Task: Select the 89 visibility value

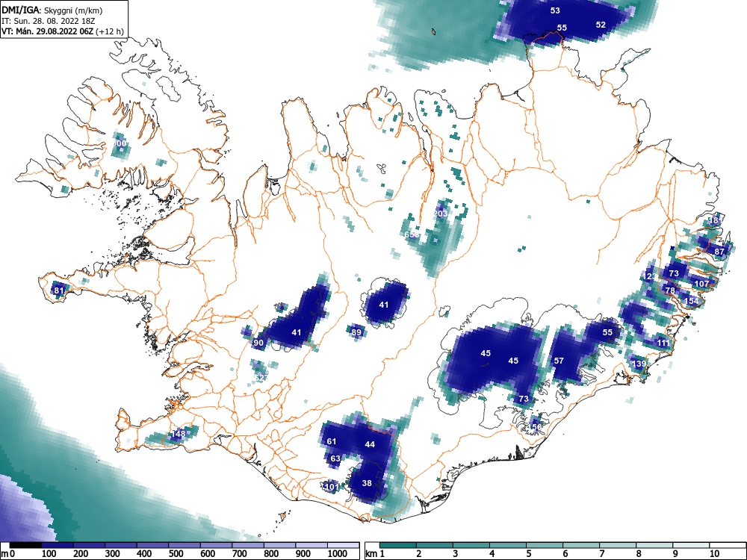Action: coord(356,332)
